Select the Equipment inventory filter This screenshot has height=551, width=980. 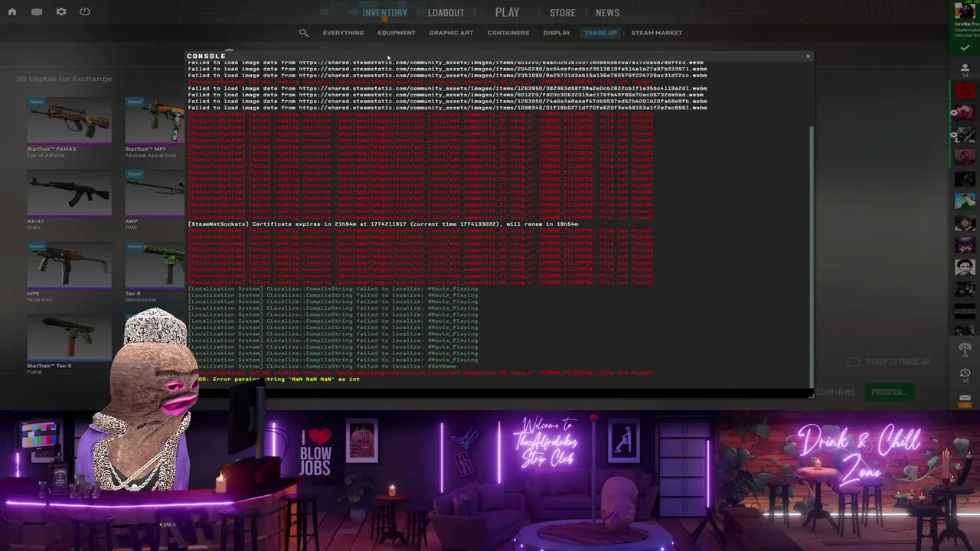click(396, 33)
